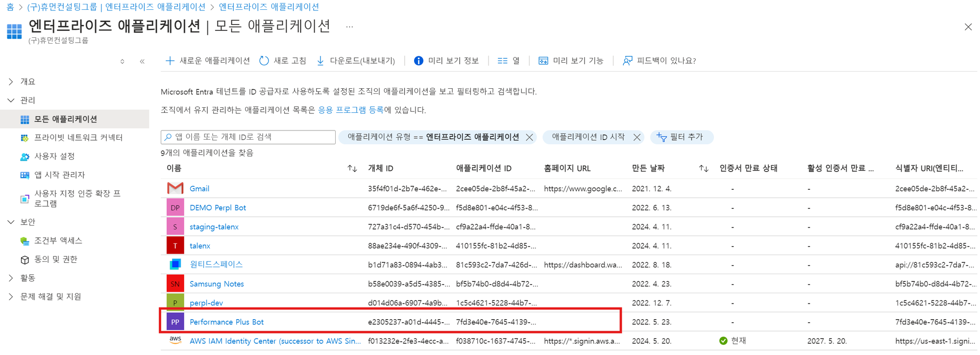
Task: Collapse the 보안 section
Action: pos(11,222)
